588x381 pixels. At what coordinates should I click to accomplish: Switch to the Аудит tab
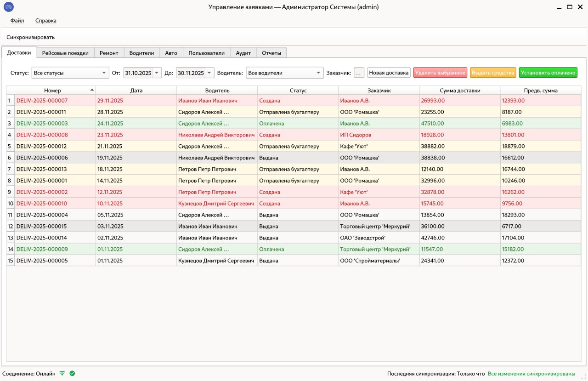tap(243, 53)
